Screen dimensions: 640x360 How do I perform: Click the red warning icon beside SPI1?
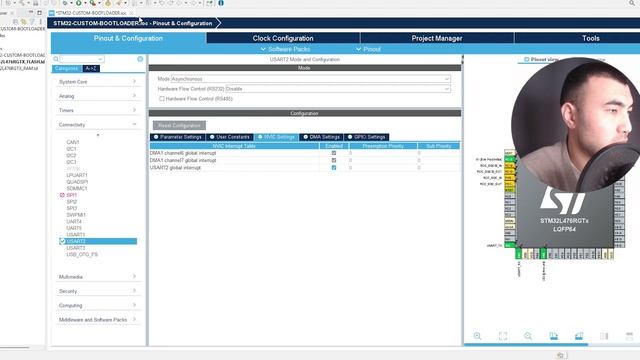(x=62, y=195)
